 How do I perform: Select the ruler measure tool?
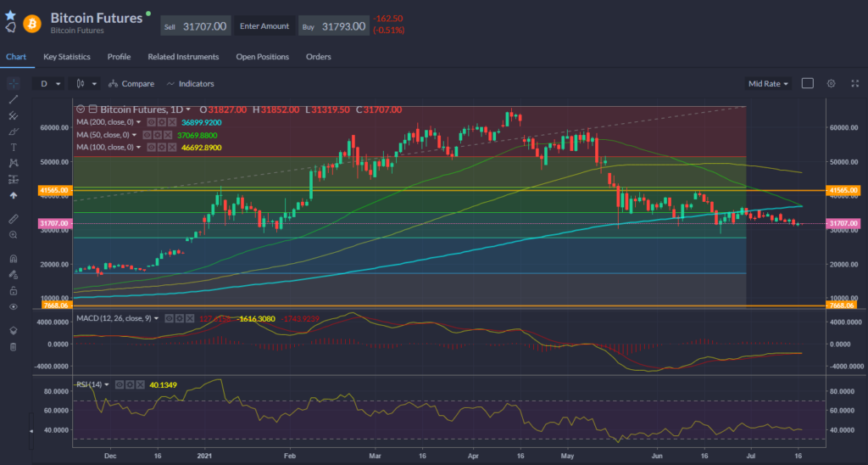14,219
